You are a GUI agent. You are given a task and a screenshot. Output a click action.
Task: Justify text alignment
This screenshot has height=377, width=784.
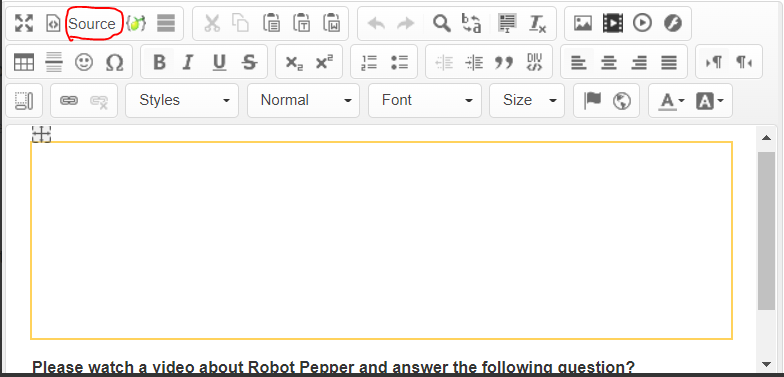669,62
